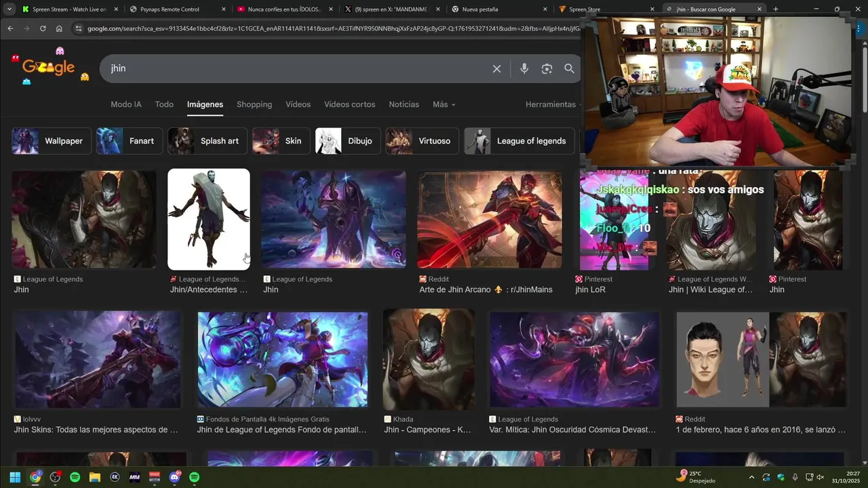Screen dimensions: 868x488
Task: Clear the search box with the X icon
Action: (496, 68)
